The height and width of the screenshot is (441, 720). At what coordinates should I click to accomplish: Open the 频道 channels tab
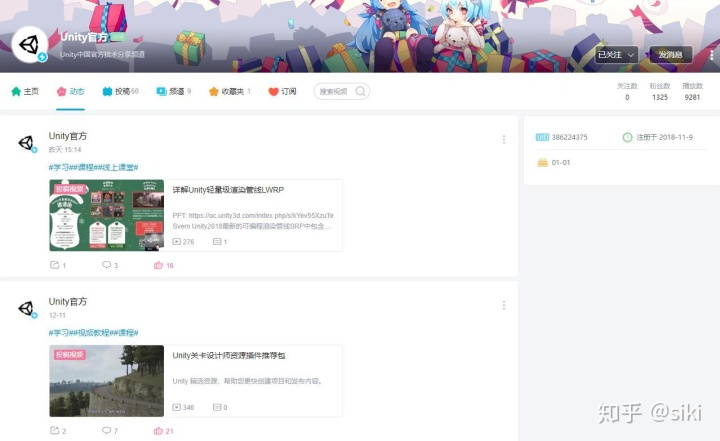174,91
